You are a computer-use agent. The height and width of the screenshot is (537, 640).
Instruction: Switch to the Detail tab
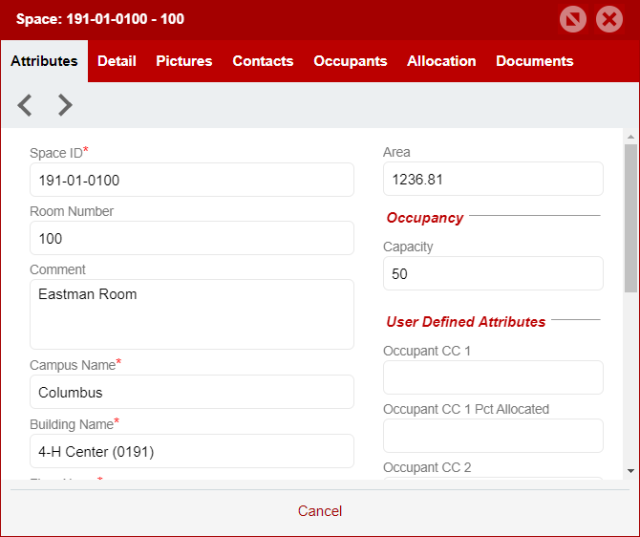(117, 61)
